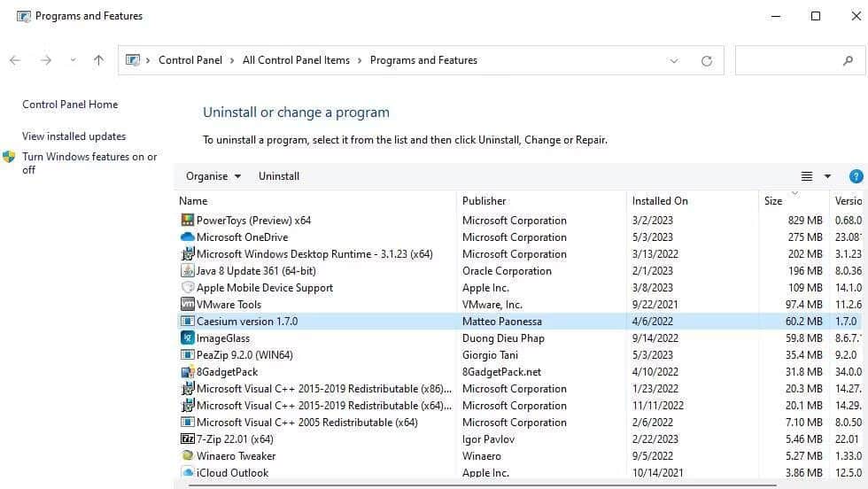868x489 pixels.
Task: Click the 8GadgetPack icon
Action: pos(188,371)
